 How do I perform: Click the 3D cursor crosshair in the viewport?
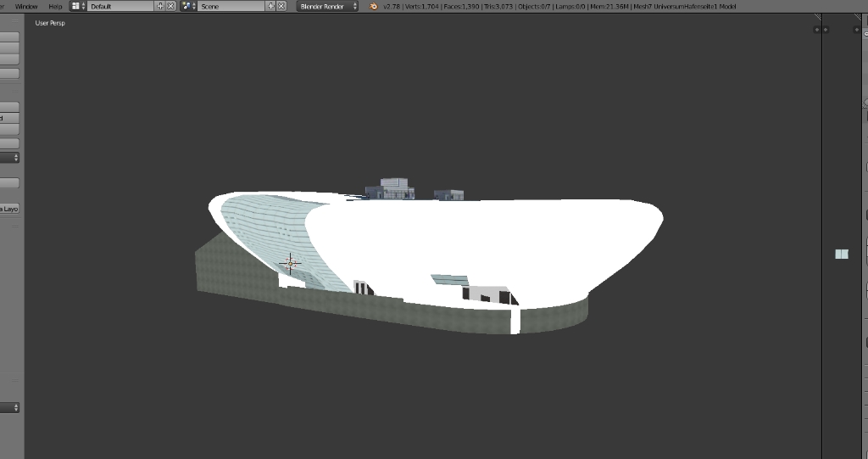290,263
